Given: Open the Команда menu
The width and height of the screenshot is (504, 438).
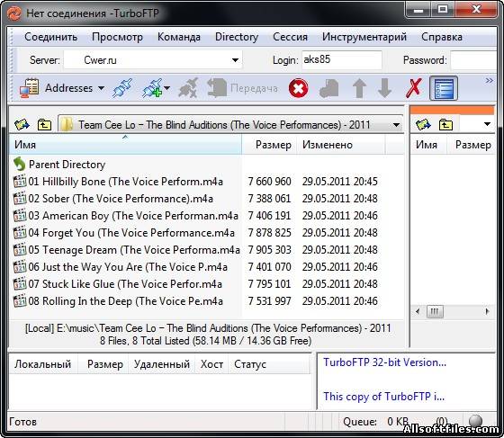Looking at the screenshot, I should (x=179, y=37).
